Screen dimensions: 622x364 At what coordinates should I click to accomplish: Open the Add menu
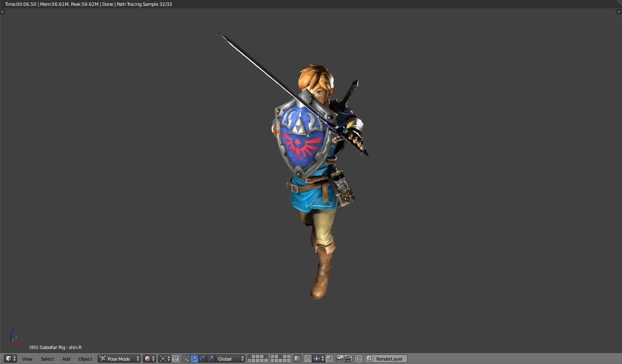tap(66, 359)
